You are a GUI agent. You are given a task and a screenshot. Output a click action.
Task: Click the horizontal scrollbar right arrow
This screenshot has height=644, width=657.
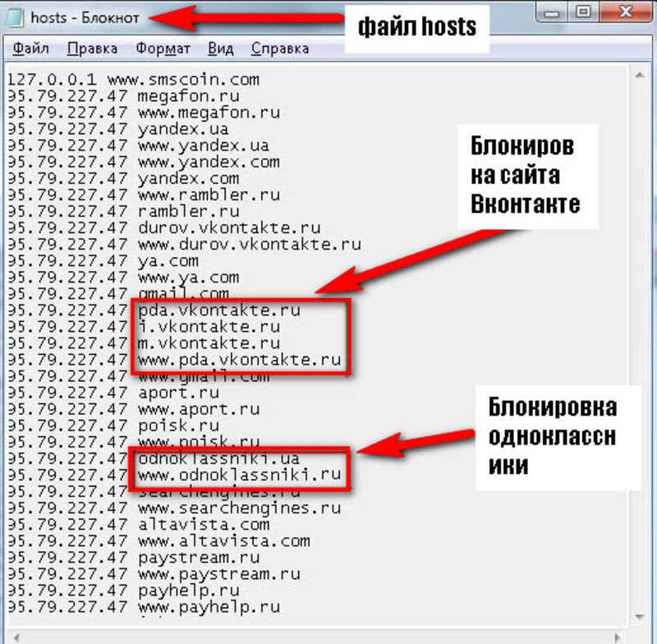tap(618, 637)
